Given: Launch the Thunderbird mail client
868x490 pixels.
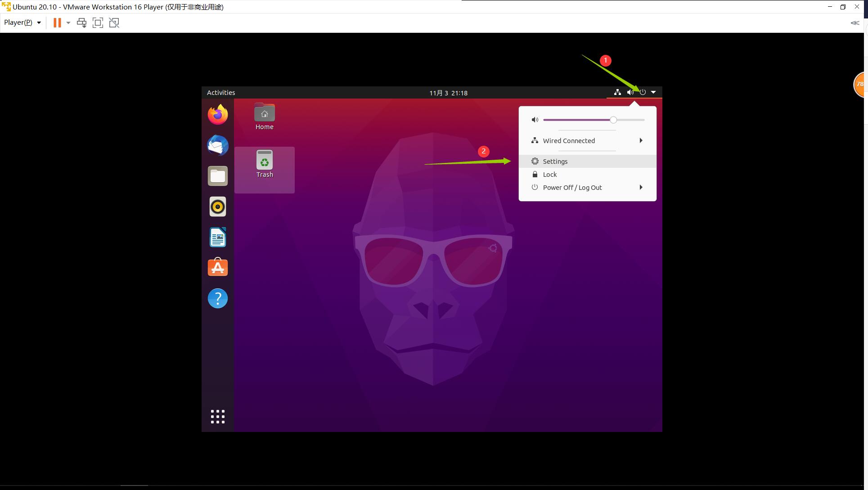Looking at the screenshot, I should [x=217, y=145].
